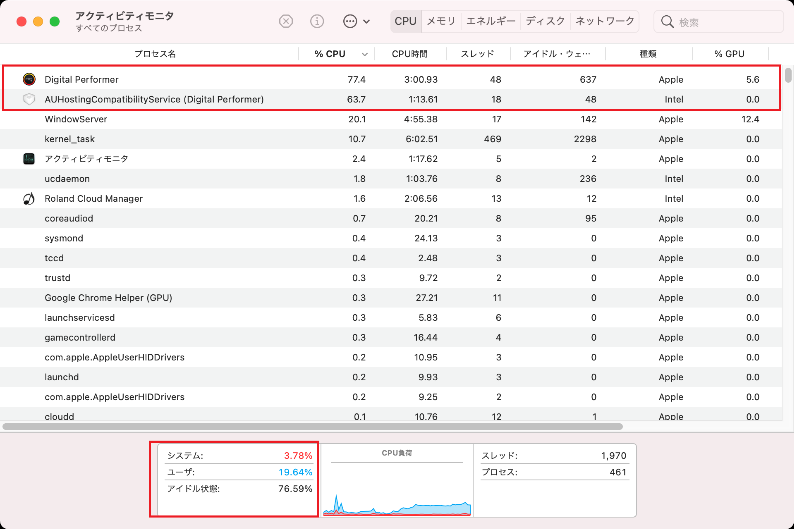Sort by the プロセス名 column header
This screenshot has width=797, height=532.
[156, 54]
